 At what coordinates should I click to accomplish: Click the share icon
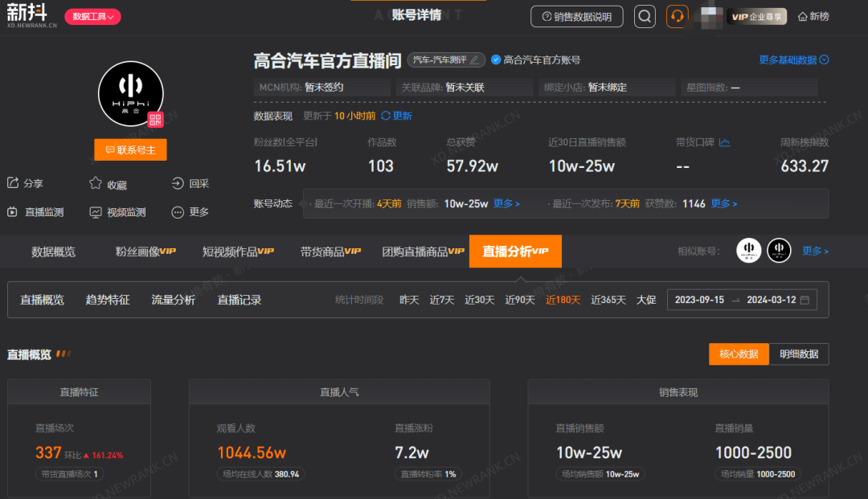pos(13,183)
